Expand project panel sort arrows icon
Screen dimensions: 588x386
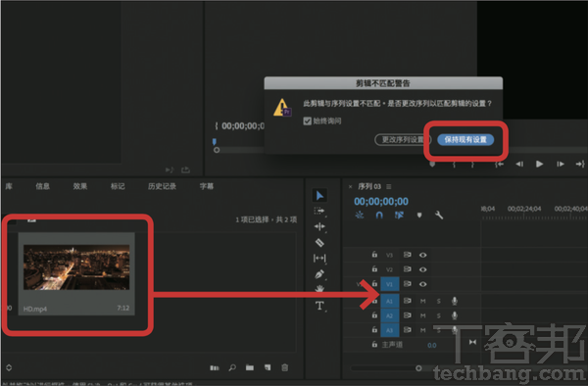click(9, 367)
